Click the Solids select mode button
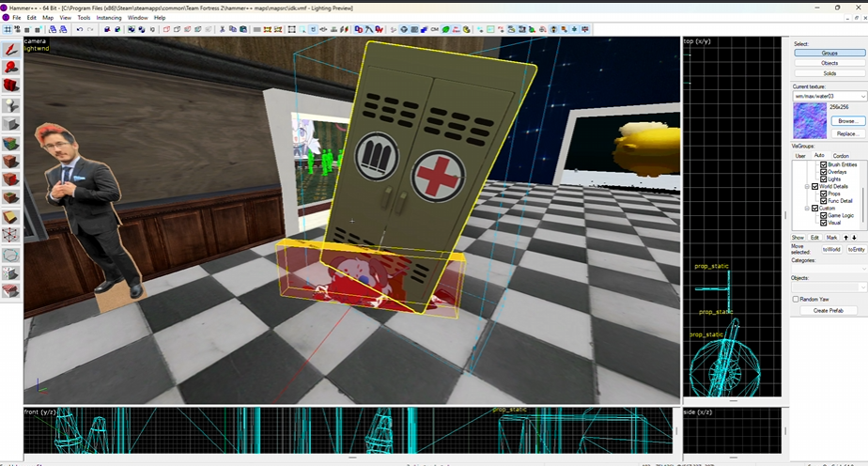This screenshot has width=868, height=466. coord(829,73)
